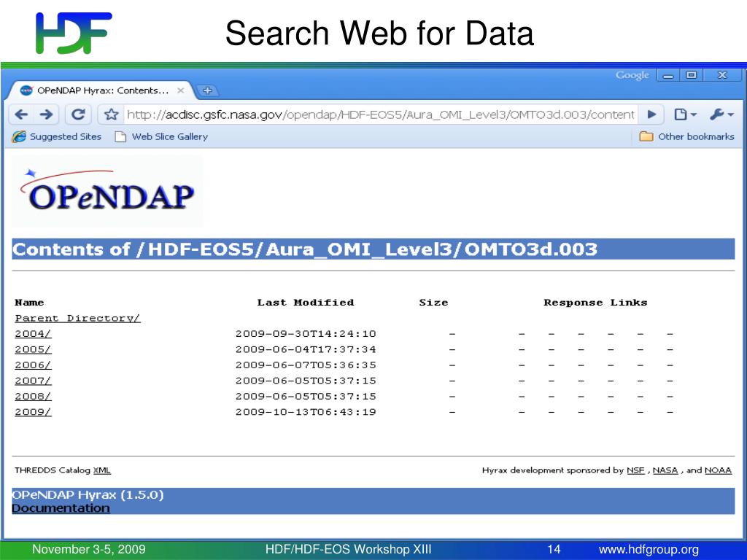747x560 pixels.
Task: Click OPeNDAP Hyrax (1.5.0) footer text
Action: pos(88,495)
